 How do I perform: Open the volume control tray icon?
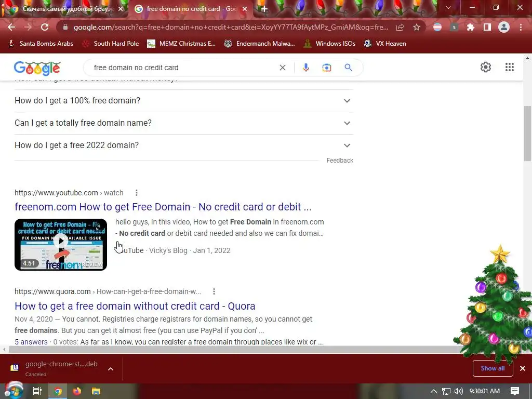(x=458, y=391)
